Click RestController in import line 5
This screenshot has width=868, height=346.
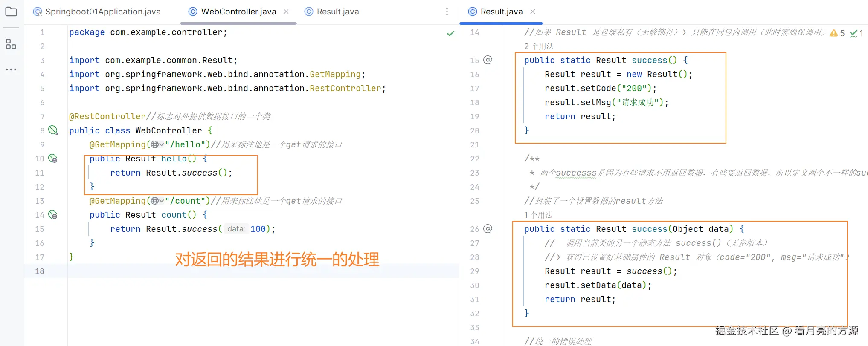point(345,88)
